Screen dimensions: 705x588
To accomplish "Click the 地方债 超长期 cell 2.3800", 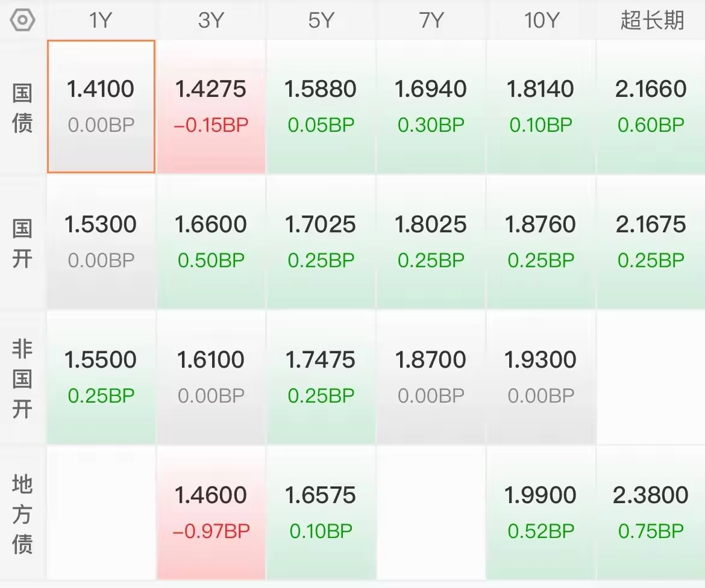I will tap(651, 513).
